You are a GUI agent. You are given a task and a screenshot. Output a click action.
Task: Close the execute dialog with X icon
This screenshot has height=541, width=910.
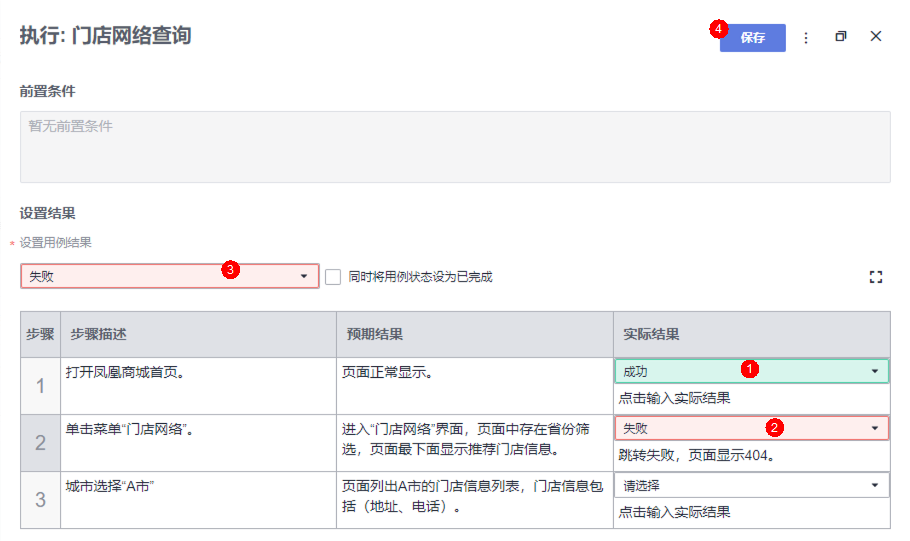[x=876, y=37]
